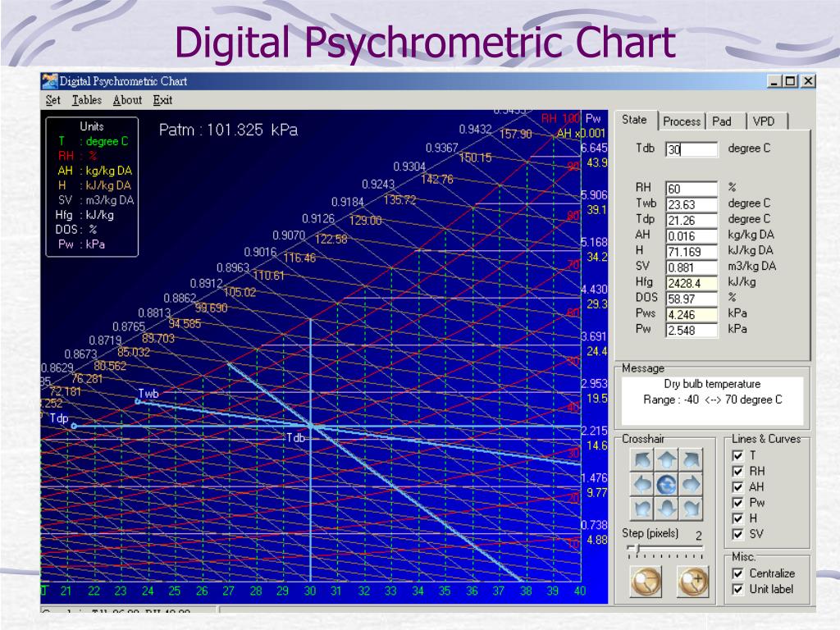This screenshot has width=840, height=630.
Task: Move crosshair down-left with diagonal arrow
Action: [x=643, y=508]
